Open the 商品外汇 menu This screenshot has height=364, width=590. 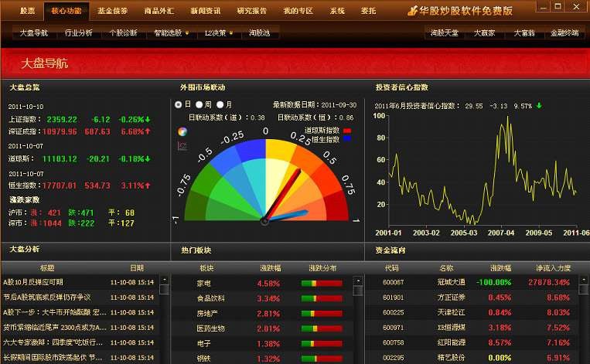point(159,11)
